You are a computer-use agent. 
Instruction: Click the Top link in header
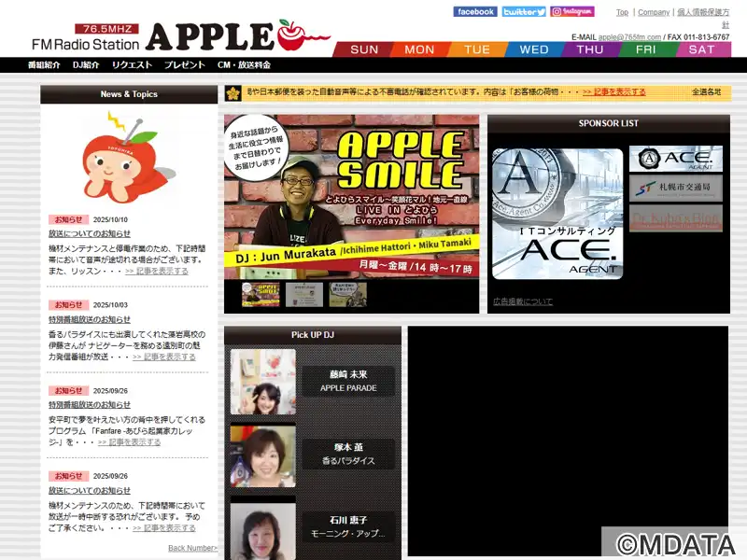point(622,12)
